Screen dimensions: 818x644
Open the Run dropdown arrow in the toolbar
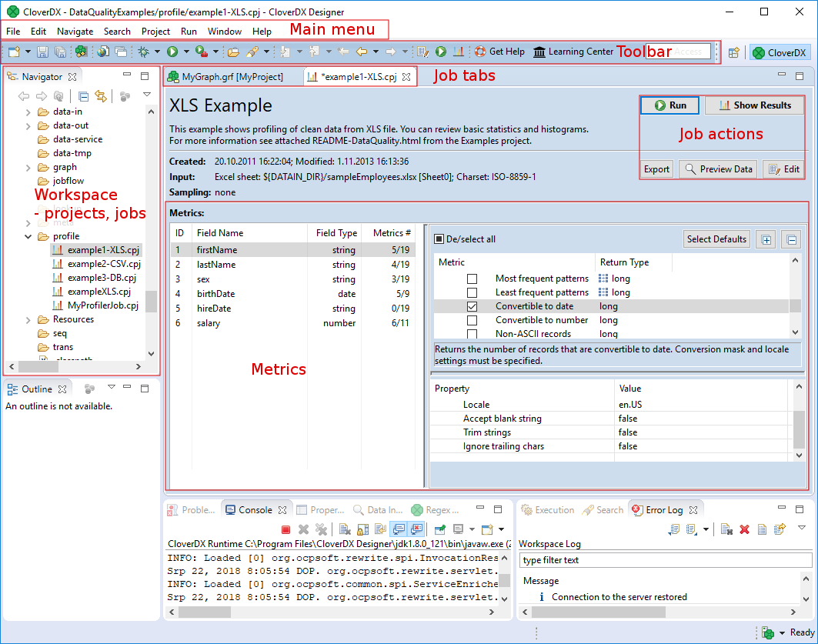point(185,52)
